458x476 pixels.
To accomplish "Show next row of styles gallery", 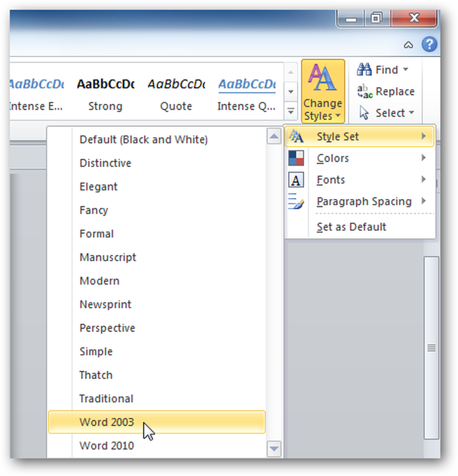I will [290, 91].
